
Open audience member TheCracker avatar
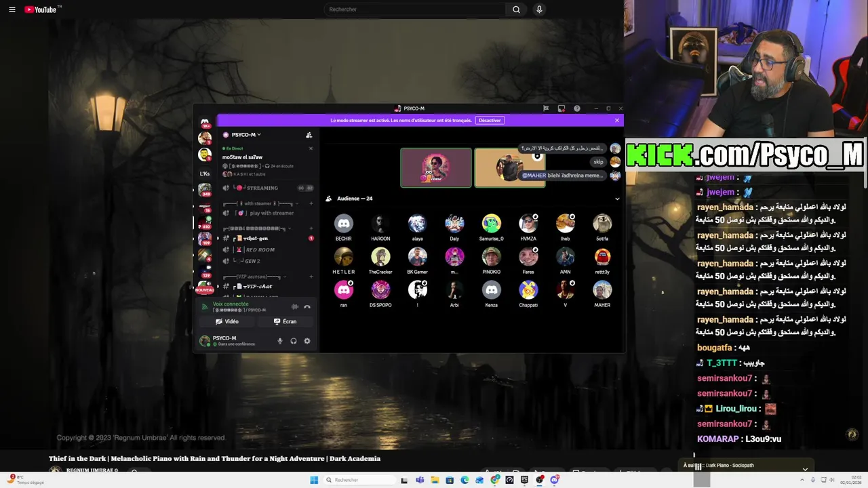tap(380, 257)
